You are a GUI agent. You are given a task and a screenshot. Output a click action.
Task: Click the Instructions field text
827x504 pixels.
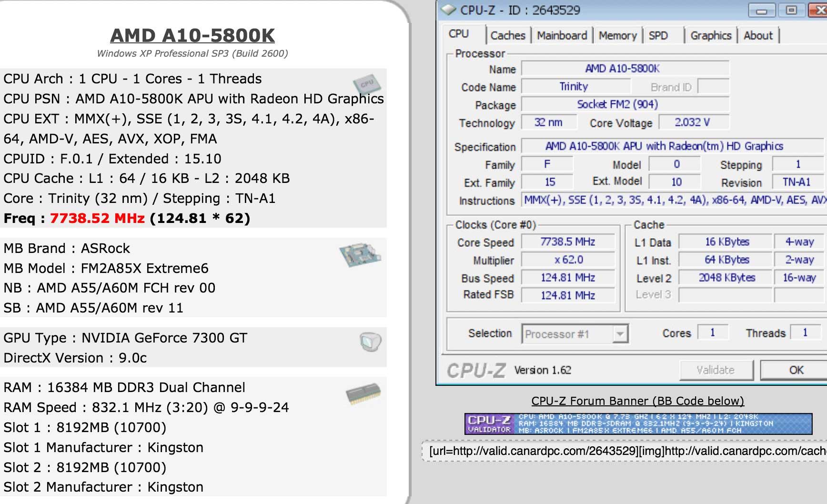[674, 200]
